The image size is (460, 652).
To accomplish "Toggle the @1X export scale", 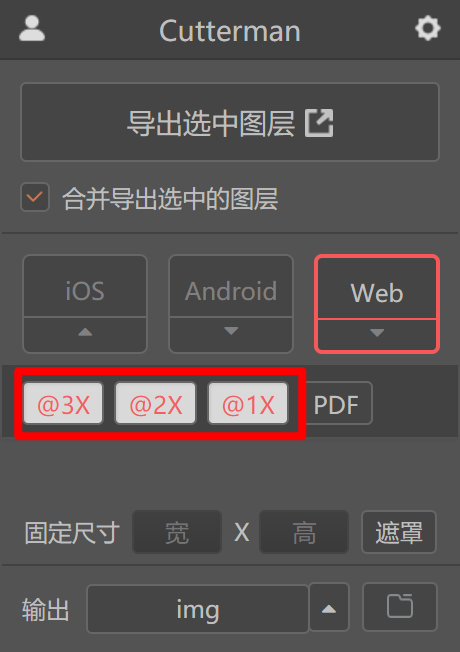I will tap(248, 403).
